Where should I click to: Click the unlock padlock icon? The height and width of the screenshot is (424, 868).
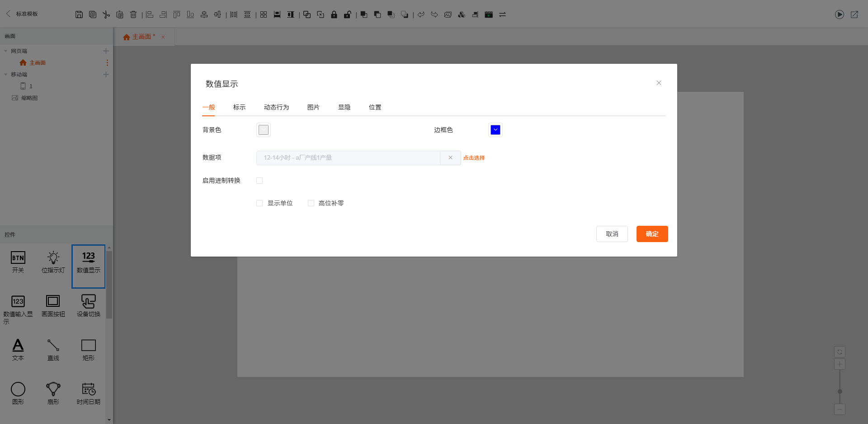(348, 14)
